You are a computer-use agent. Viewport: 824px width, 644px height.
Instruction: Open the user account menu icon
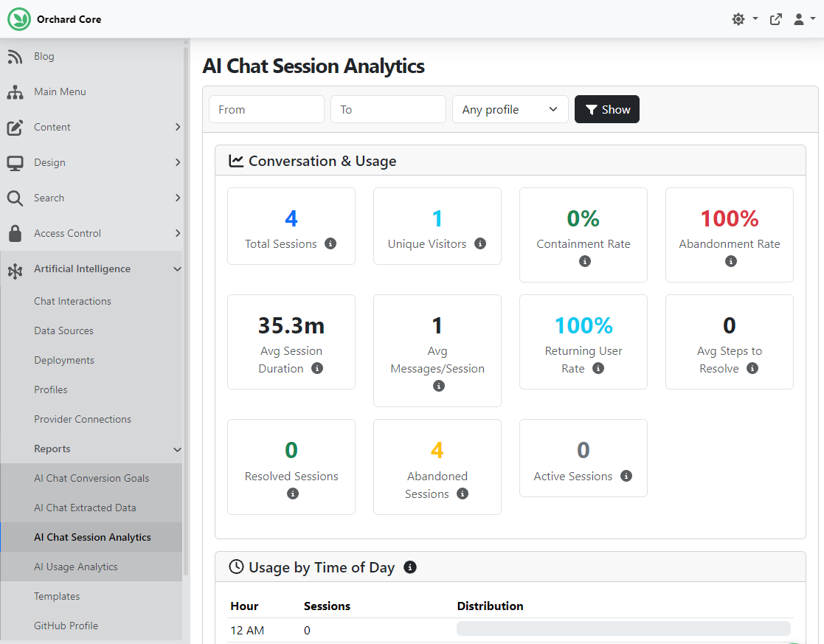tap(799, 19)
